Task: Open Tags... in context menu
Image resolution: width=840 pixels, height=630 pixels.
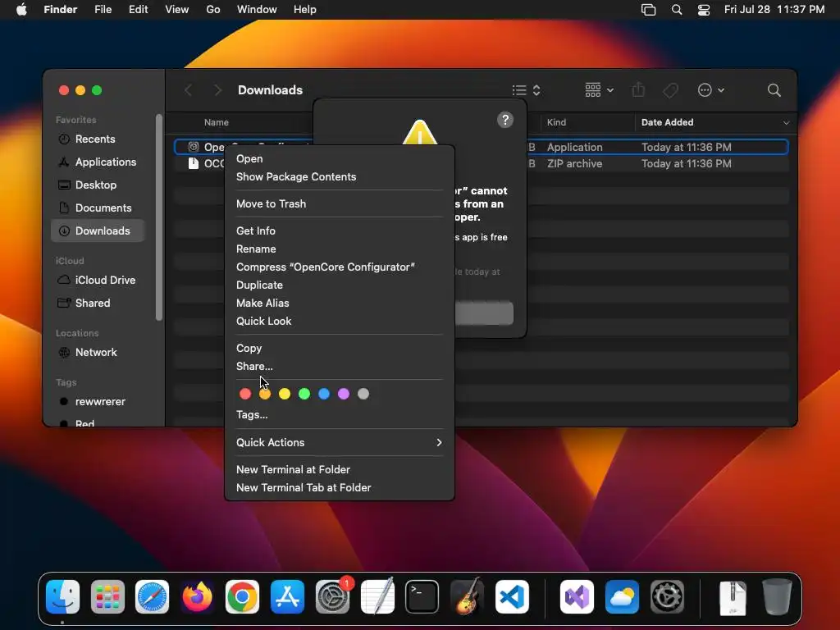Action: pyautogui.click(x=340, y=414)
